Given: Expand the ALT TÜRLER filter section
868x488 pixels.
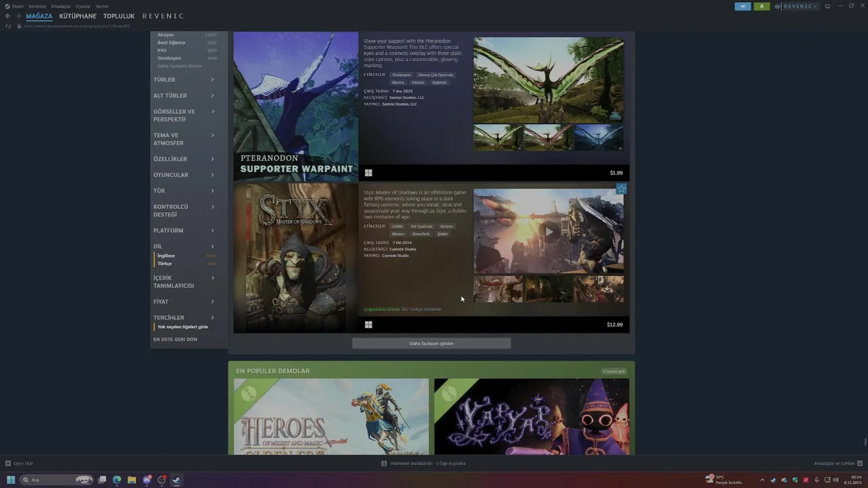Looking at the screenshot, I should [x=184, y=96].
